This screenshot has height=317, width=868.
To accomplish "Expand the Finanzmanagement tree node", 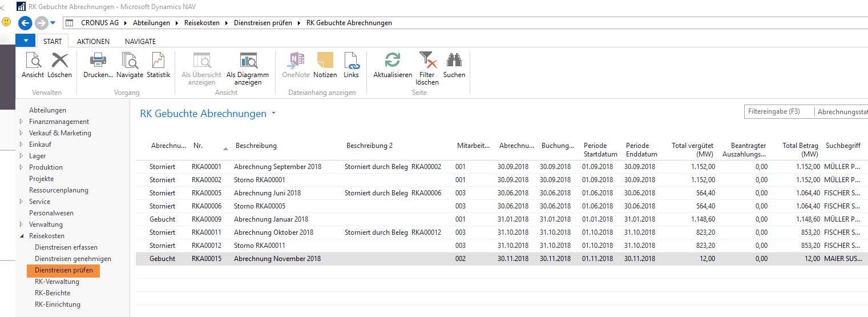I will [x=22, y=122].
